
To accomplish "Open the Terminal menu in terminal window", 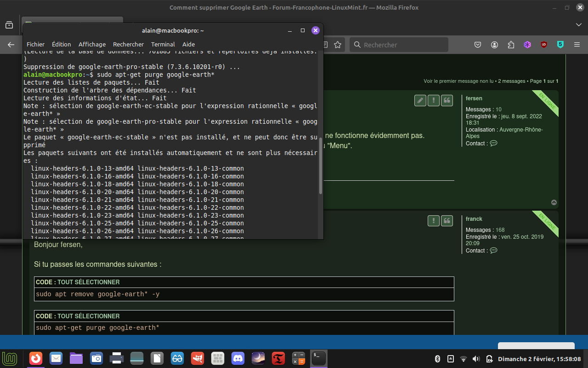I will [x=163, y=45].
